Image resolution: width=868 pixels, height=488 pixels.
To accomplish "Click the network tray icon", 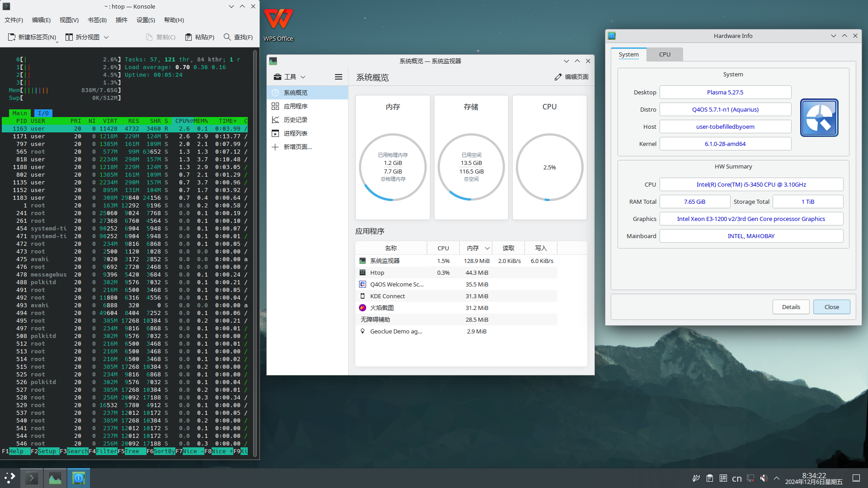I will pos(750,478).
